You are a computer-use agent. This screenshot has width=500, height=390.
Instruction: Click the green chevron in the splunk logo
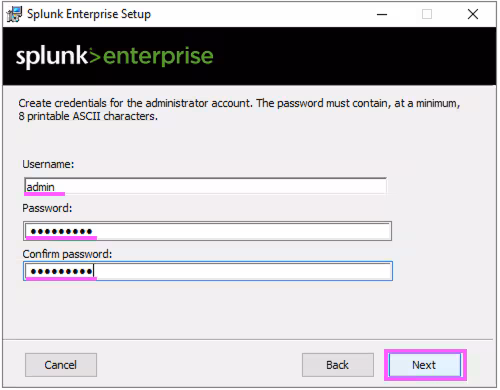pos(95,56)
